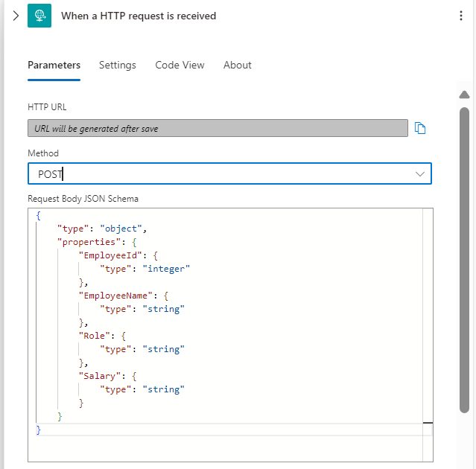Click the "integer" type value in schema
This screenshot has height=469, width=476.
[166, 269]
